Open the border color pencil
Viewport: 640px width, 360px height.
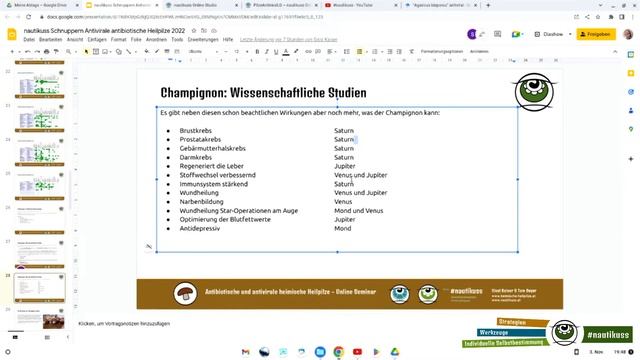click(157, 51)
